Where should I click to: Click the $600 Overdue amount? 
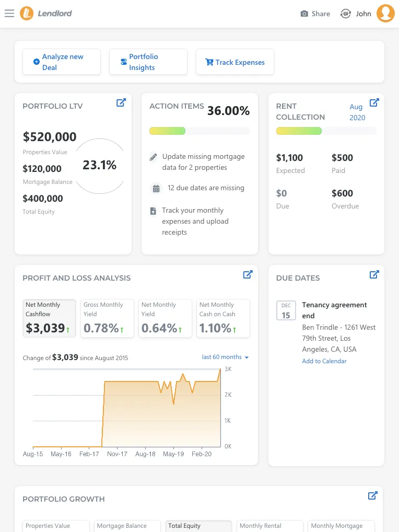[x=343, y=193]
